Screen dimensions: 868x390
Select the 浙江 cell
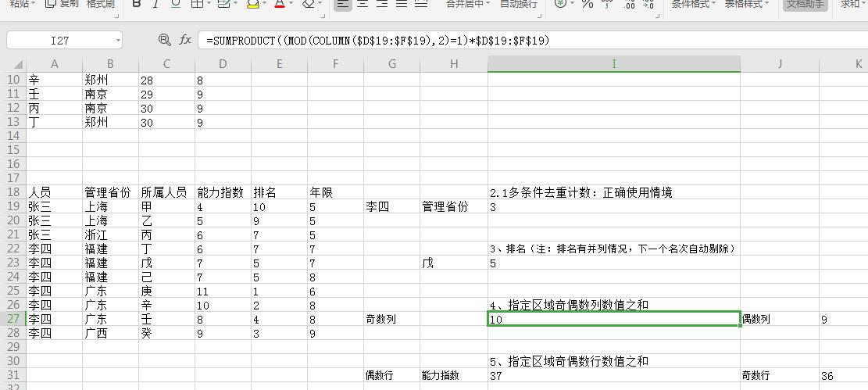tap(110, 235)
